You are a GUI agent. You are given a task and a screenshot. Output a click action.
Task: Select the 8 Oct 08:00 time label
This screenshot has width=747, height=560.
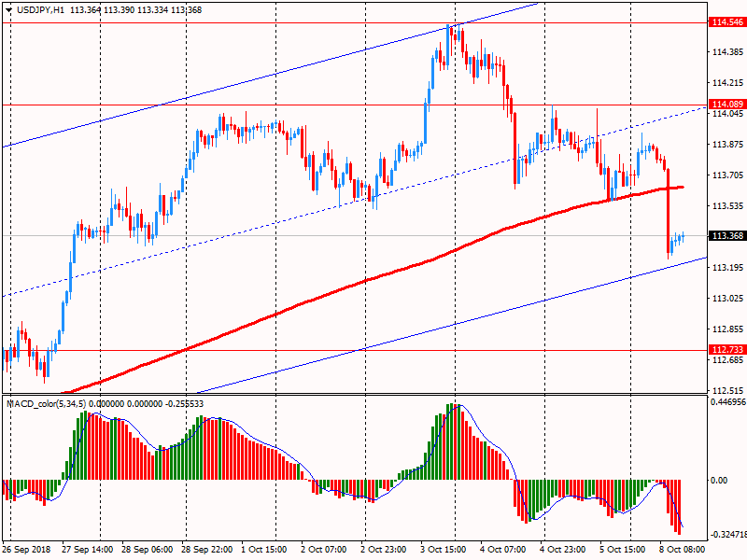tap(683, 550)
